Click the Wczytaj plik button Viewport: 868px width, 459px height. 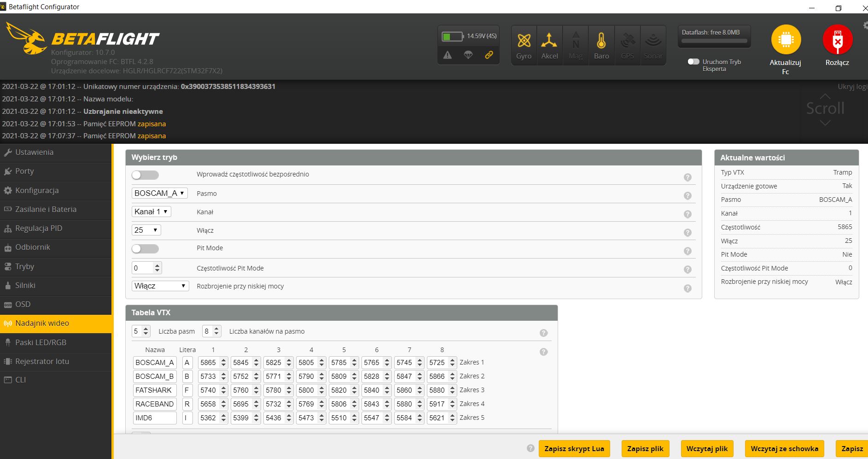pyautogui.click(x=707, y=448)
